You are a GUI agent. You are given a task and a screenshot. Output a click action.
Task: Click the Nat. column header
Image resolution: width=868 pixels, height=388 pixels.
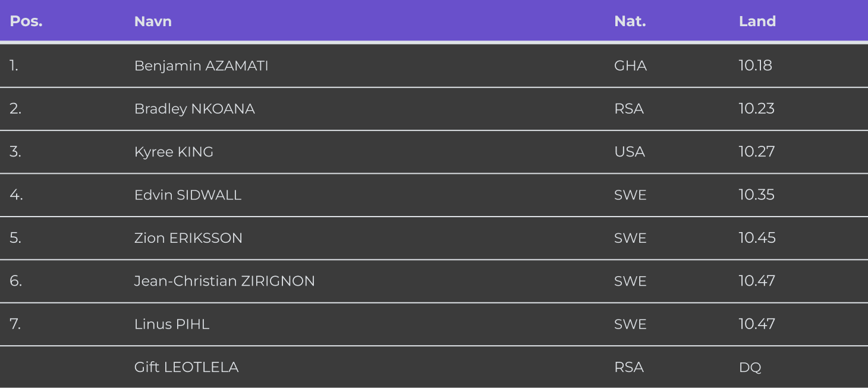(x=630, y=21)
